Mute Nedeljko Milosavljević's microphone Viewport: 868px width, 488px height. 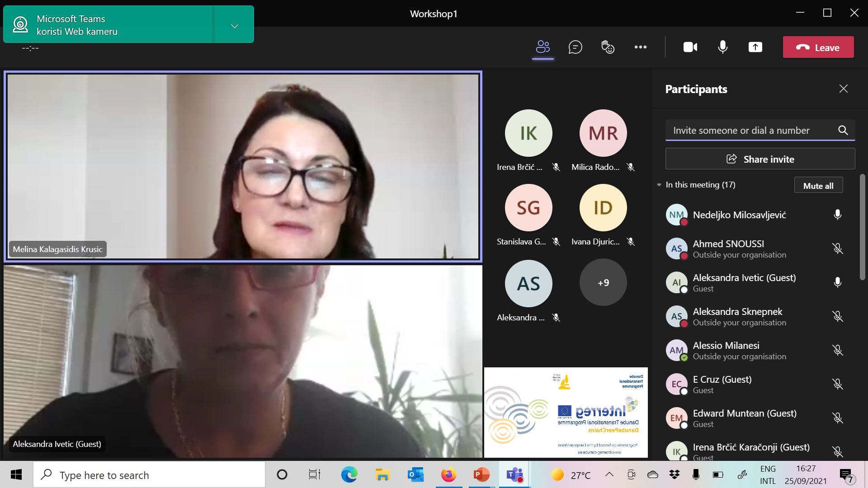pos(837,215)
